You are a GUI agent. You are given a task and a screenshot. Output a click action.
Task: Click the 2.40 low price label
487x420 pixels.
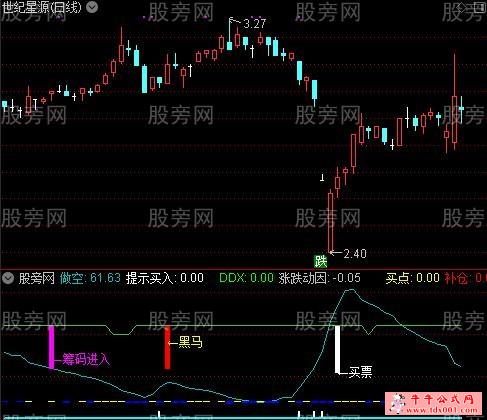point(355,254)
